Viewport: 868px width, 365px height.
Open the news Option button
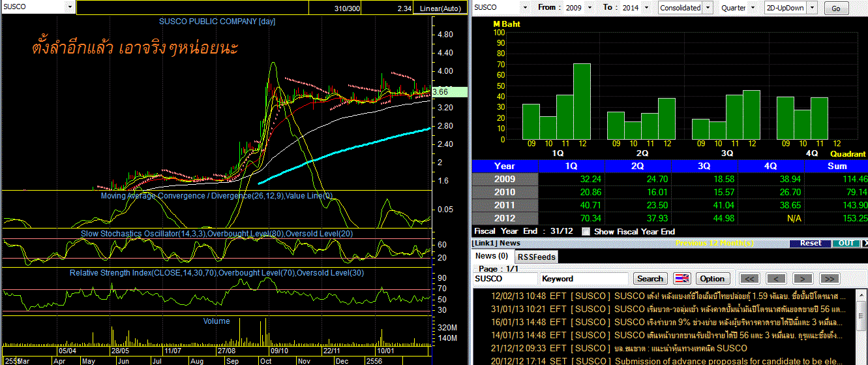(x=713, y=278)
